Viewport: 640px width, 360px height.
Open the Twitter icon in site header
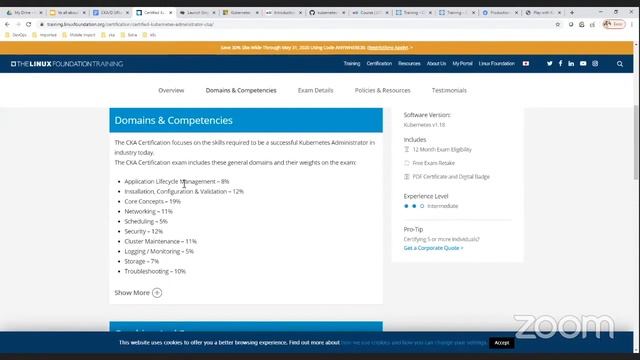click(x=549, y=64)
